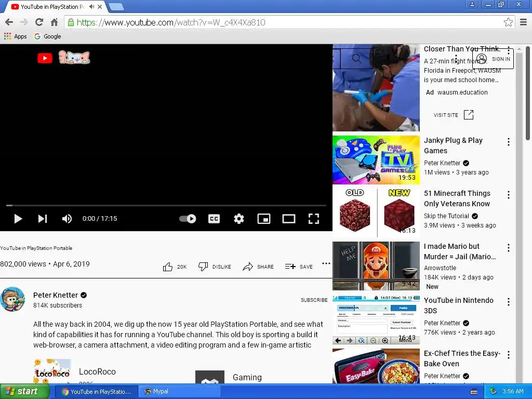Viewport: 532px width, 399px height.
Task: Click the system tray clock
Action: point(513,392)
